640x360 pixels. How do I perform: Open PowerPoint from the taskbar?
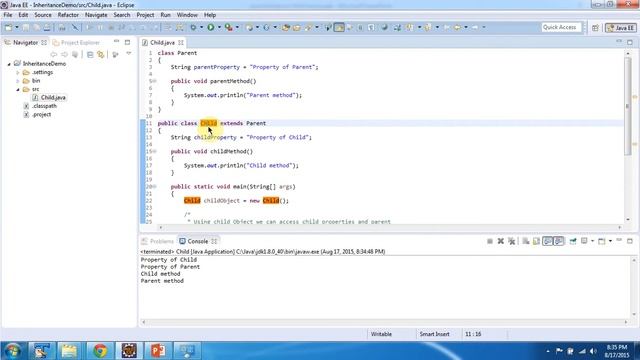pos(158,351)
